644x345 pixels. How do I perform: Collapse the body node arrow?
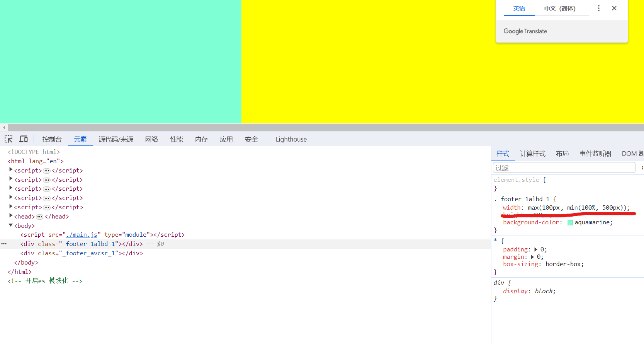11,225
